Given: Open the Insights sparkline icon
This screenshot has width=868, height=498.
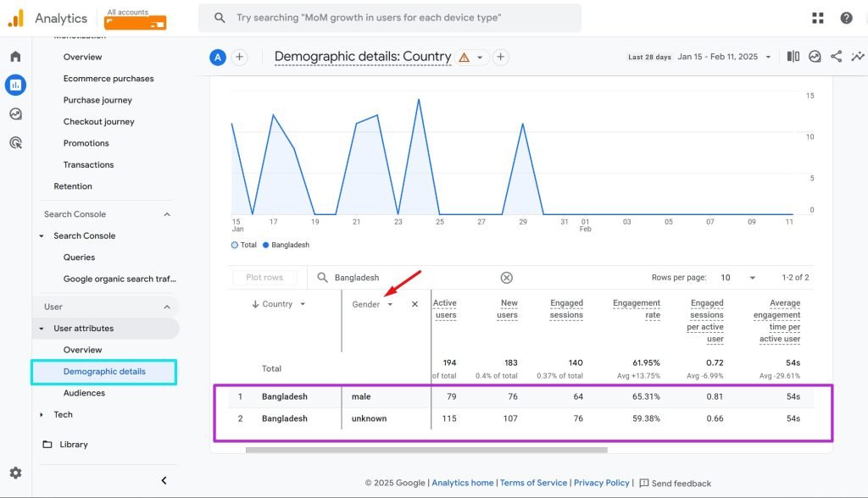Looking at the screenshot, I should tap(858, 57).
